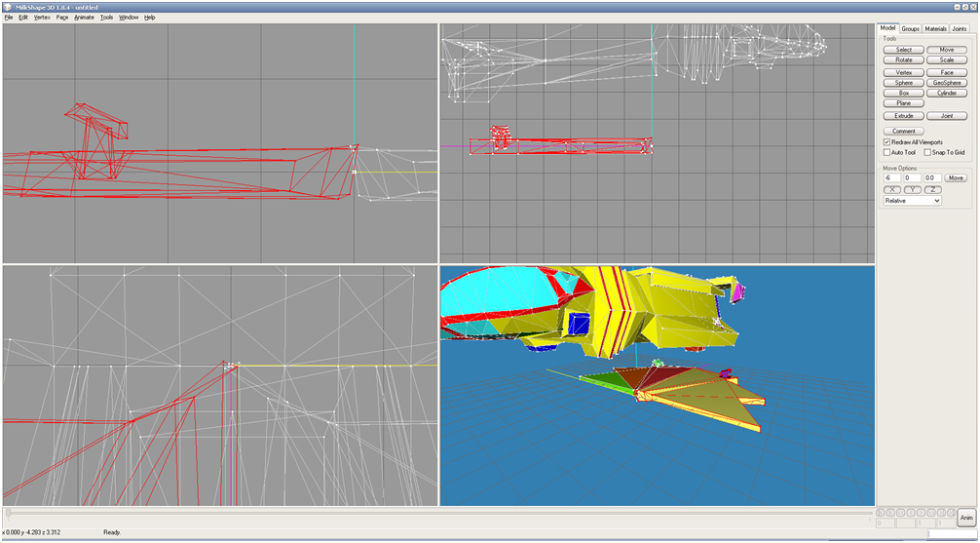The height and width of the screenshot is (543, 980).
Task: Click the current frame field showing 0
Action: click(x=886, y=523)
